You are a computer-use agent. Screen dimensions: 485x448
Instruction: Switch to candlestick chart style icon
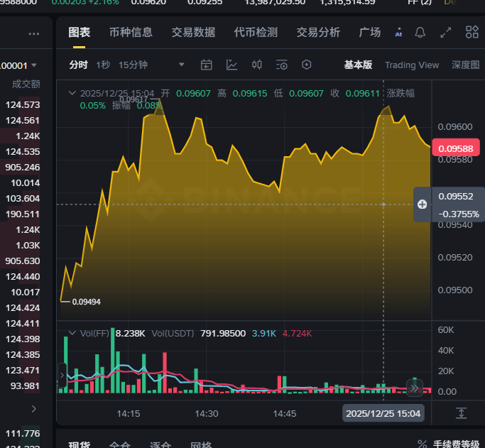(x=257, y=65)
